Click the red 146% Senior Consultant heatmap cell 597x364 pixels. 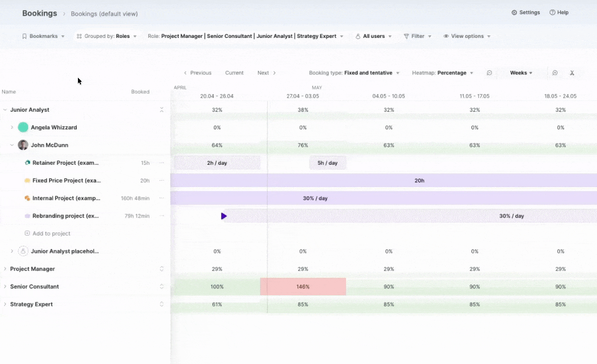[303, 287]
